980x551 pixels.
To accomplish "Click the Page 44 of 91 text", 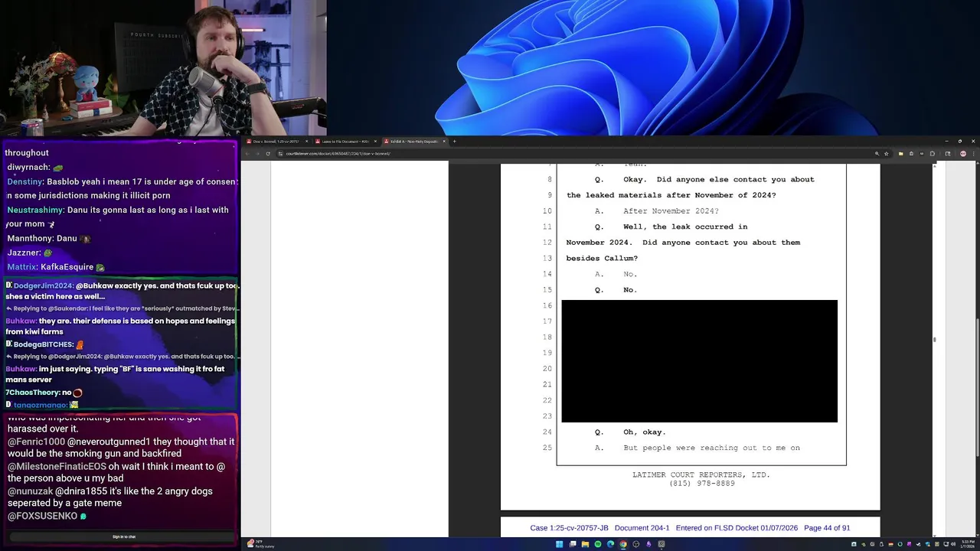I will click(827, 528).
